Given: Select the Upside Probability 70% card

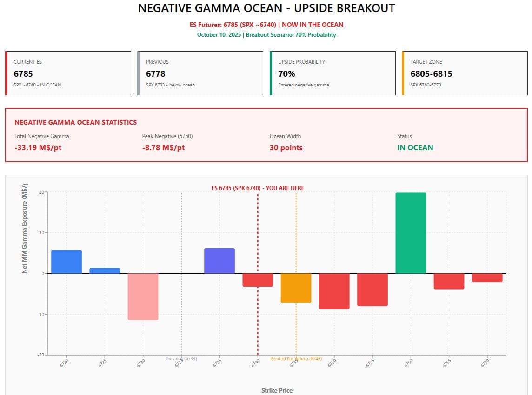Looking at the screenshot, I should [332, 73].
